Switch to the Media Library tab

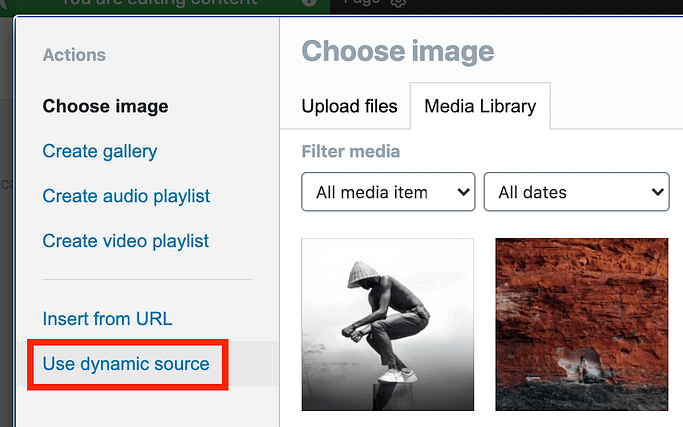pyautogui.click(x=480, y=106)
